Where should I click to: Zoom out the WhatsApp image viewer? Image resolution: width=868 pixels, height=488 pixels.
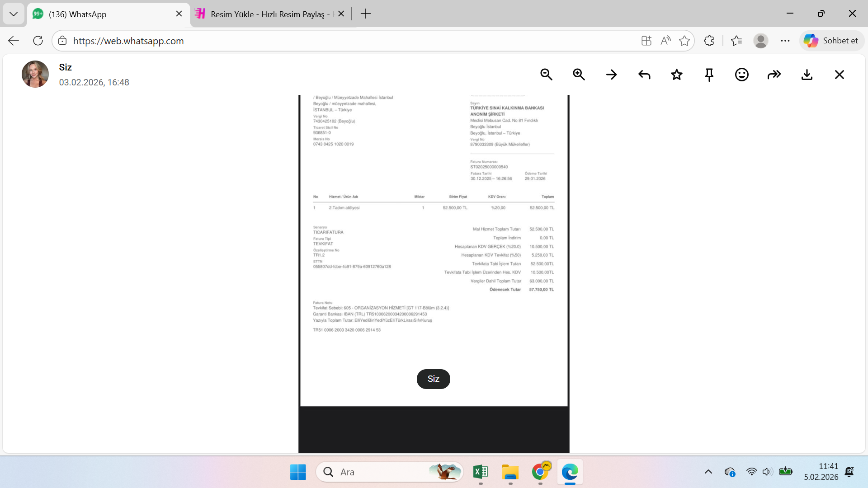tap(546, 75)
